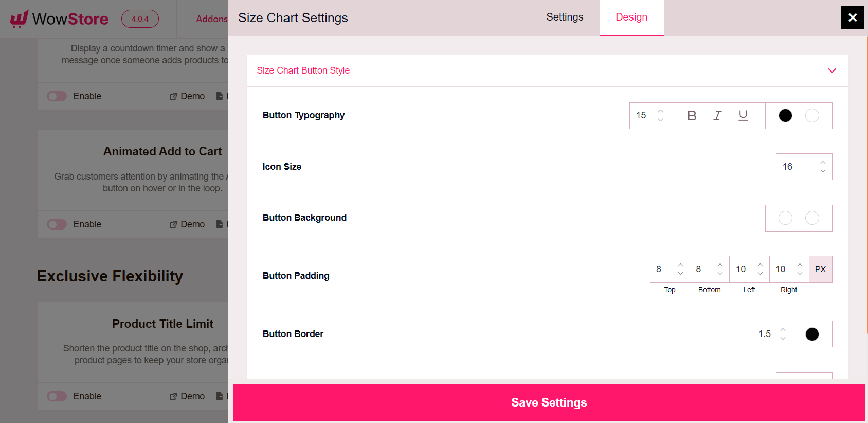Toggle bold for button typography
868x423 pixels.
tap(692, 116)
